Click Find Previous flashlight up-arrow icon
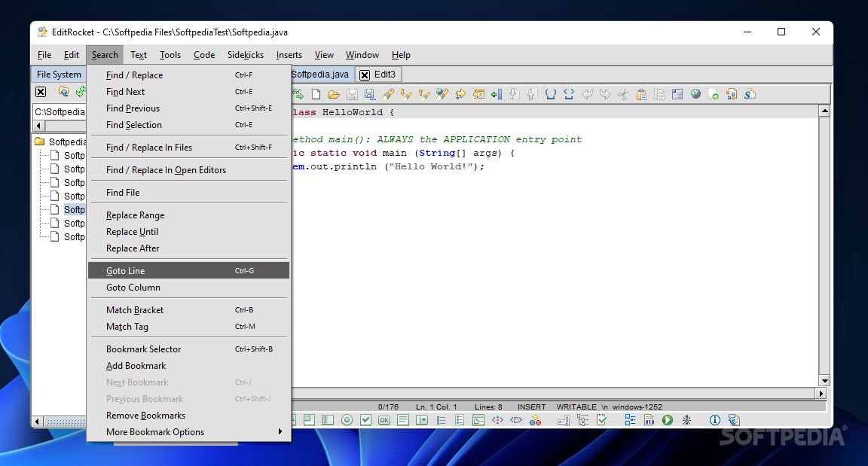 tap(424, 95)
